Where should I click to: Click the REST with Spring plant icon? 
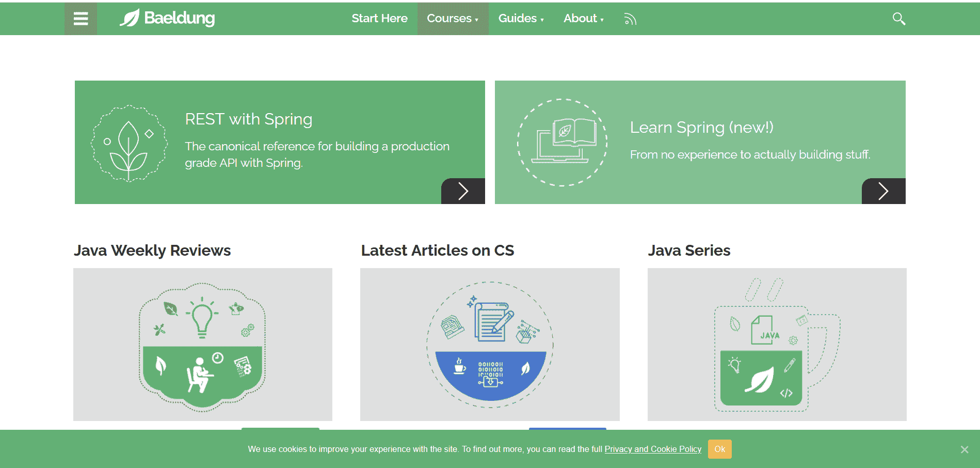coord(129,144)
